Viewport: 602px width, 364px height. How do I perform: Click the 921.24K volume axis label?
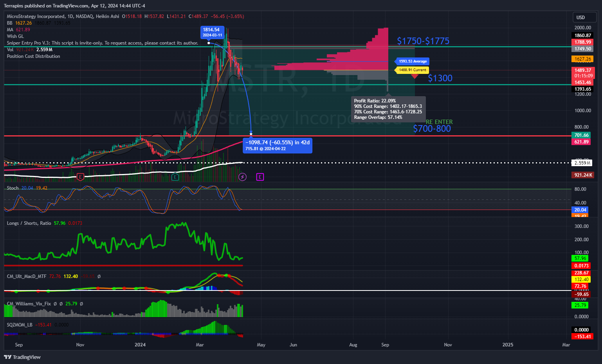point(582,175)
